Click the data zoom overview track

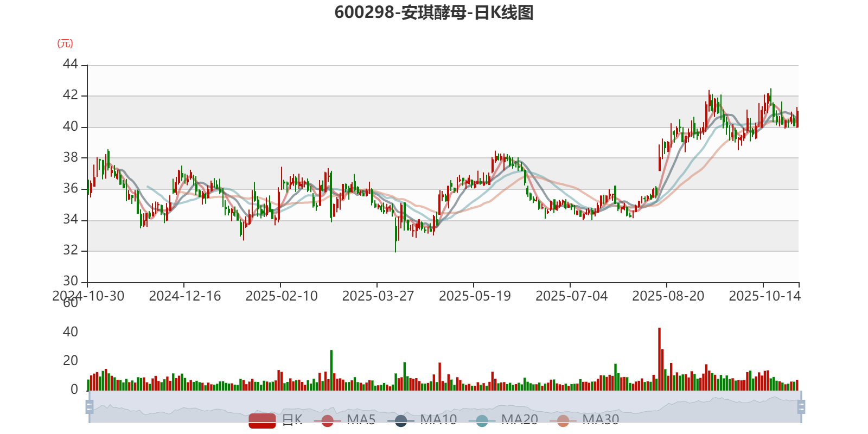[445, 407]
